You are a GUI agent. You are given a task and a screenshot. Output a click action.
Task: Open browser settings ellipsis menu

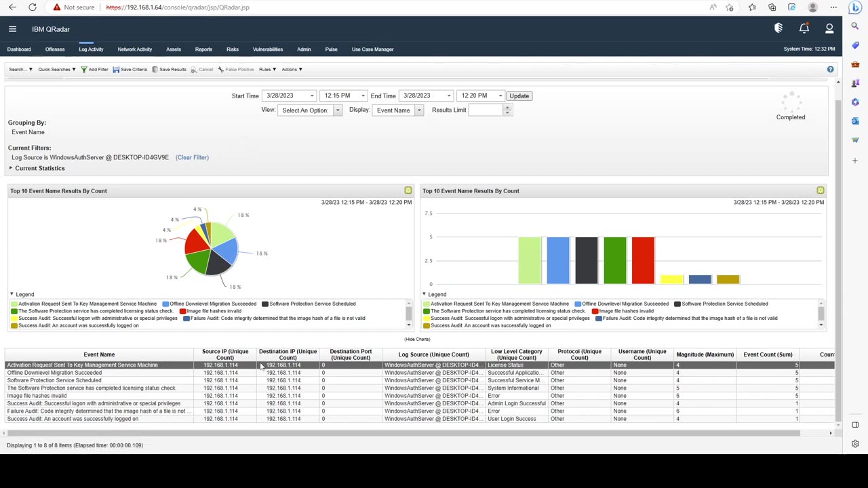(833, 7)
